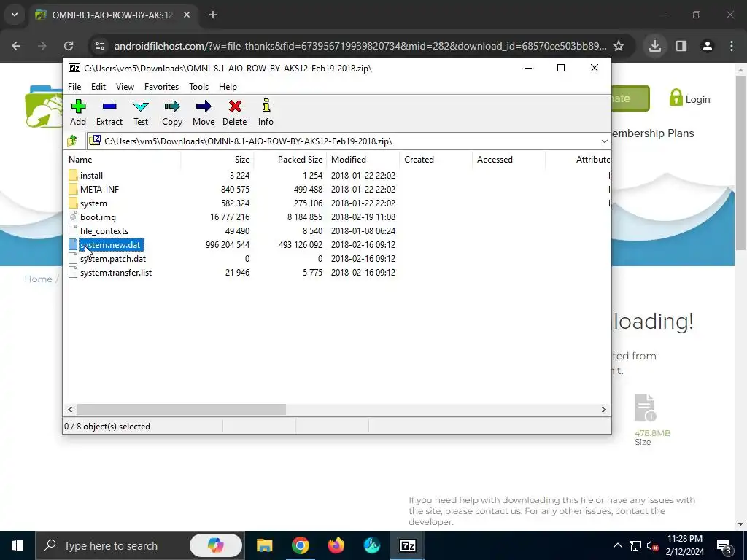Expand the 7-Zip address path dropdown
The image size is (747, 560).
click(604, 141)
